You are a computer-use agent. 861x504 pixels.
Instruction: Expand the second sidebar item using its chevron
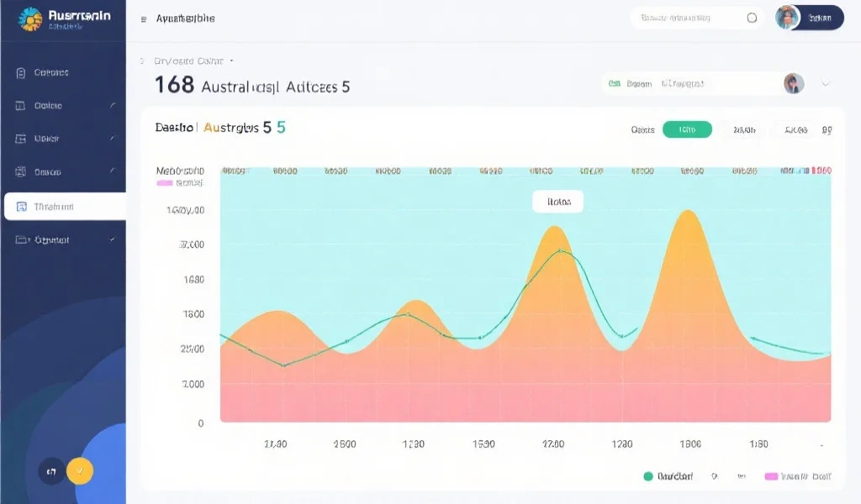coord(113,105)
